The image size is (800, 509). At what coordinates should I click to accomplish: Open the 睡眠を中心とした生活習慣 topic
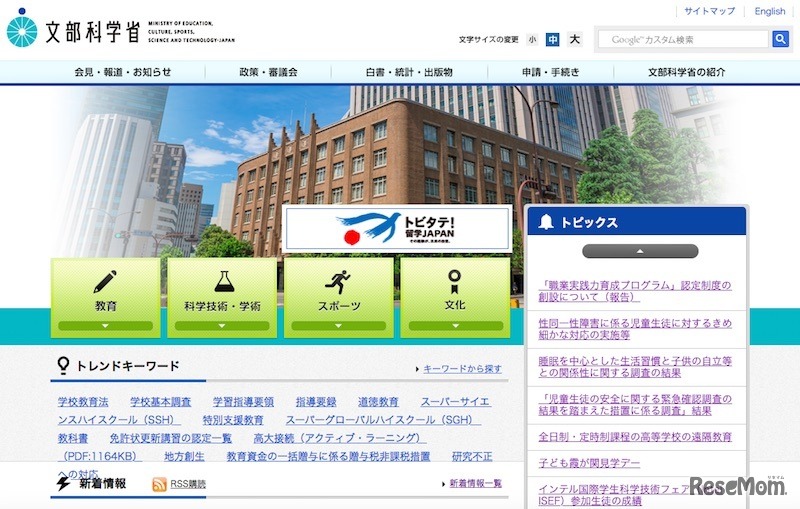635,367
